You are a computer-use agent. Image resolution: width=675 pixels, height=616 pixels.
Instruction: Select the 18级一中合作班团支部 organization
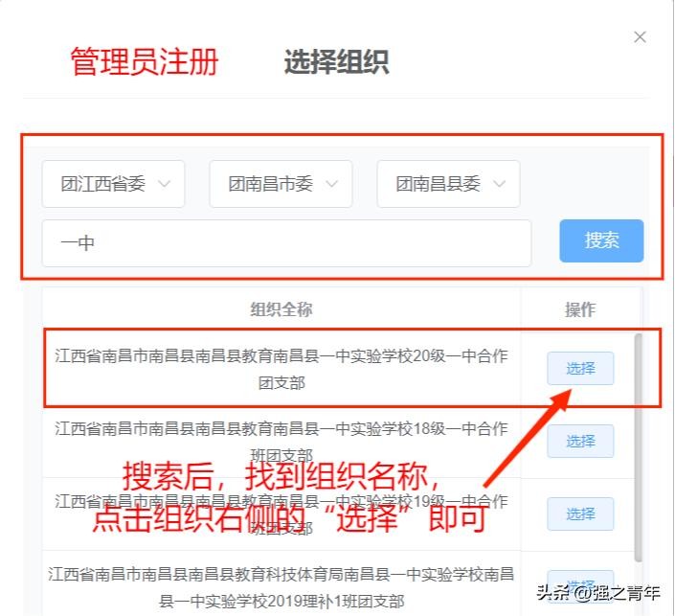point(580,441)
